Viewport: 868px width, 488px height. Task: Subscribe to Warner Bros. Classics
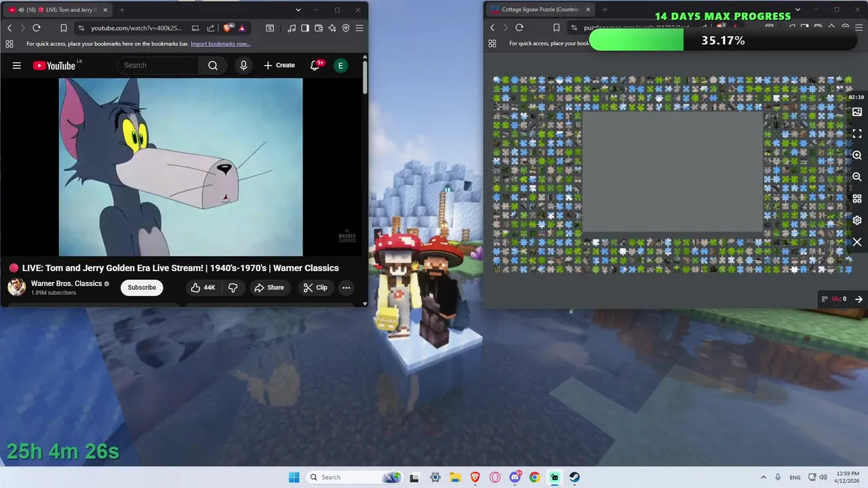(x=142, y=287)
